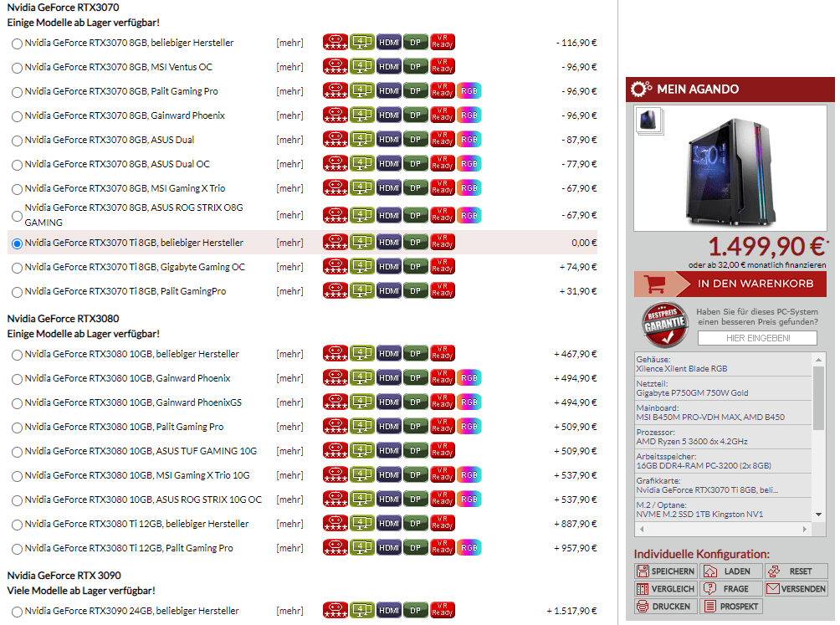Screen dimensions: 840x625
Task: Click the 1.499,90 € price text
Action: tap(766, 246)
